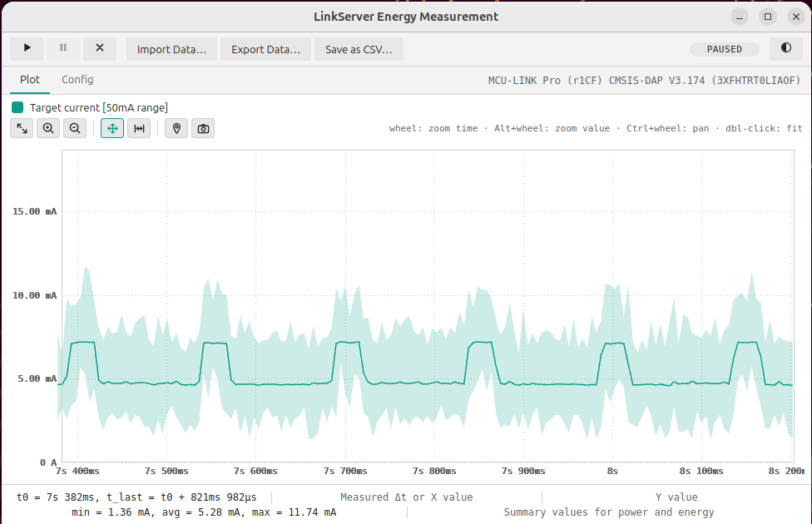Click the 7s 700ms time axis label
The height and width of the screenshot is (524, 812).
click(x=345, y=471)
